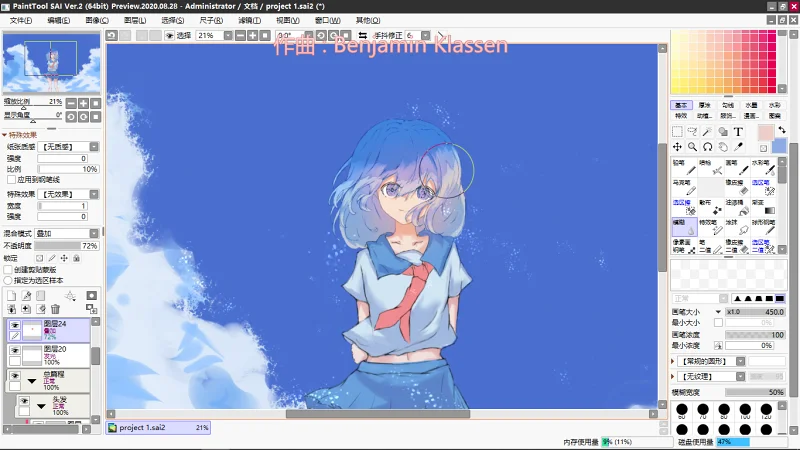Screen dimensions: 800x450
Task: Open the 手抖修正 stabilizer dropdown
Action: point(425,35)
